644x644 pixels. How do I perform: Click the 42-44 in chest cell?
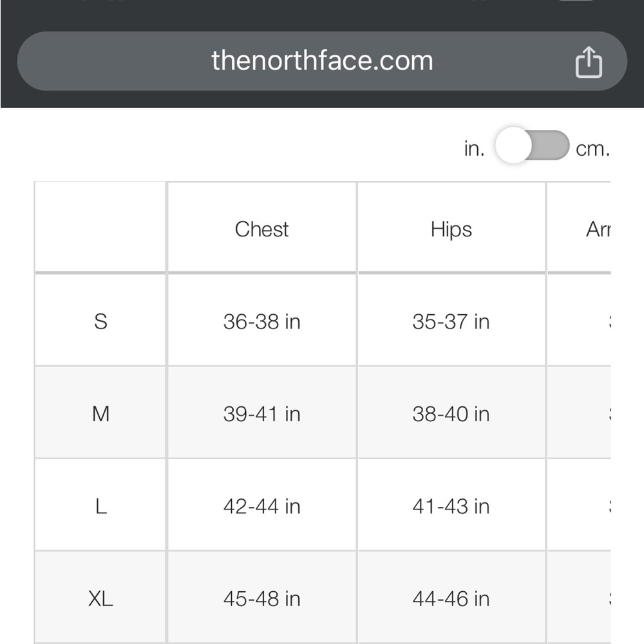click(261, 505)
